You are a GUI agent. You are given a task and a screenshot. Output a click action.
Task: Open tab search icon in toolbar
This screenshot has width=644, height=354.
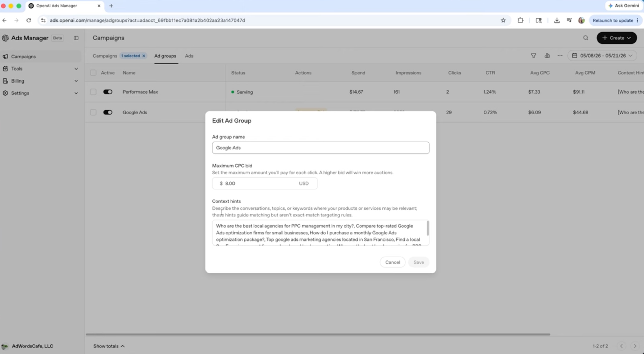coord(539,20)
